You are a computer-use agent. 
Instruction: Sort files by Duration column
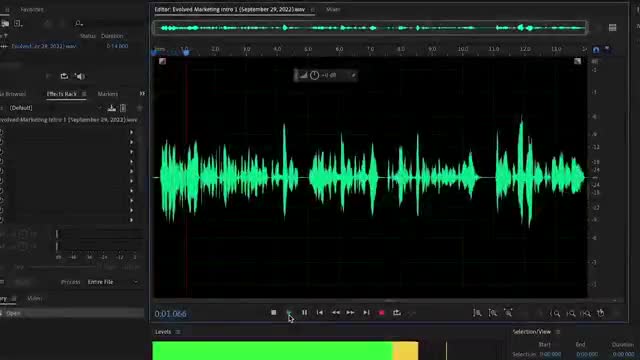pos(112,36)
